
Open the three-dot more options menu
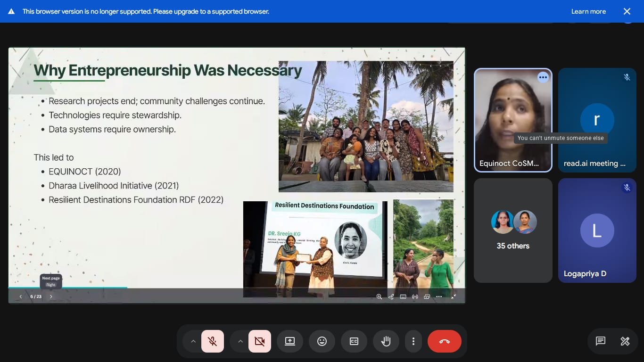(413, 341)
